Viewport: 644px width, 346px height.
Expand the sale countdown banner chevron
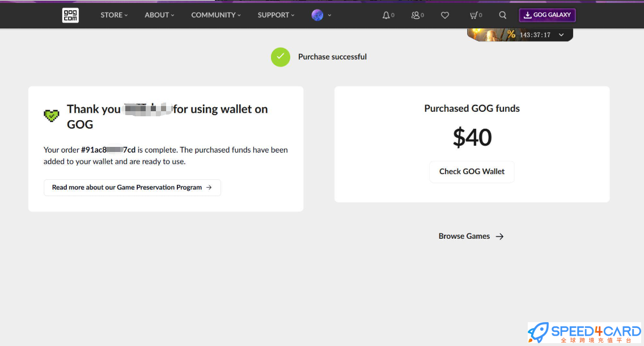(561, 35)
